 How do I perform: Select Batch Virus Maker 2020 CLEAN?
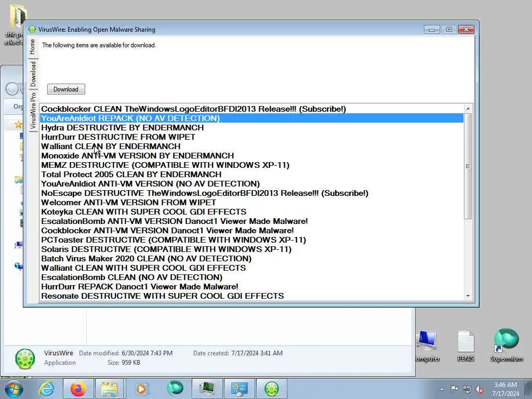251,259
